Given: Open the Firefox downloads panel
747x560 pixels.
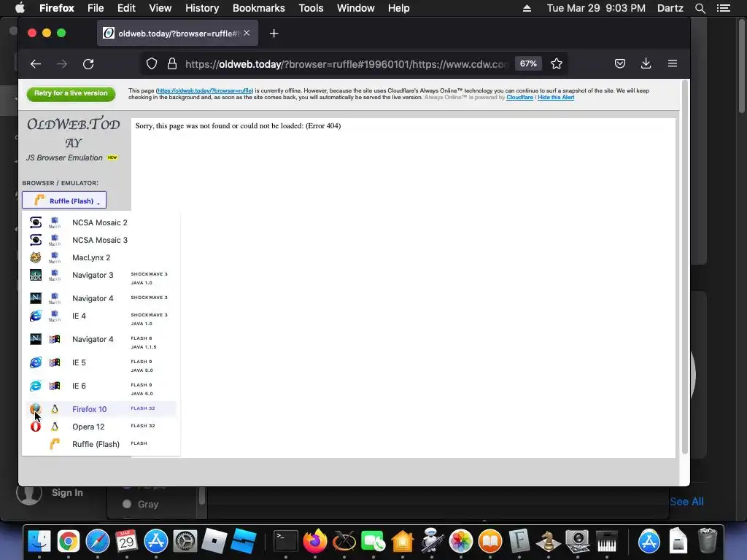Looking at the screenshot, I should (x=646, y=64).
